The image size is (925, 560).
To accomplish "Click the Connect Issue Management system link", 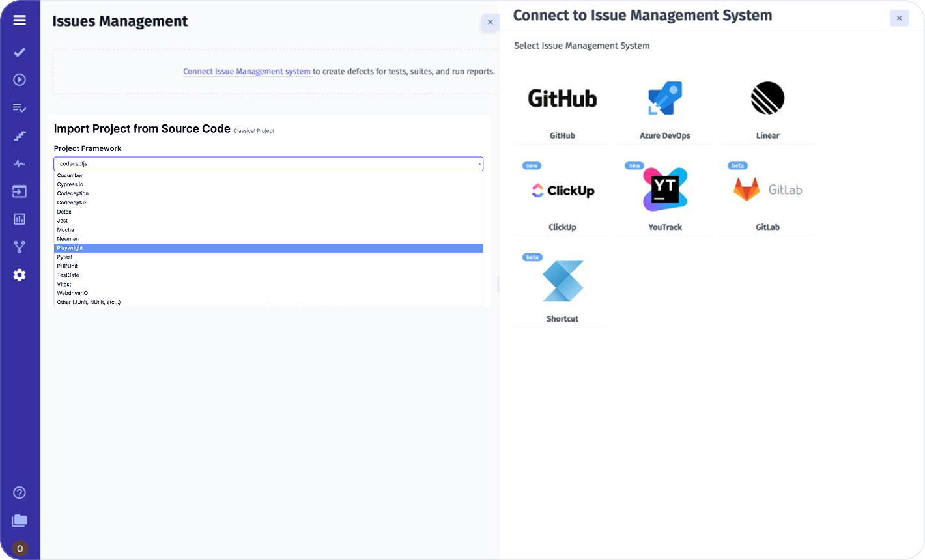I will tap(246, 71).
